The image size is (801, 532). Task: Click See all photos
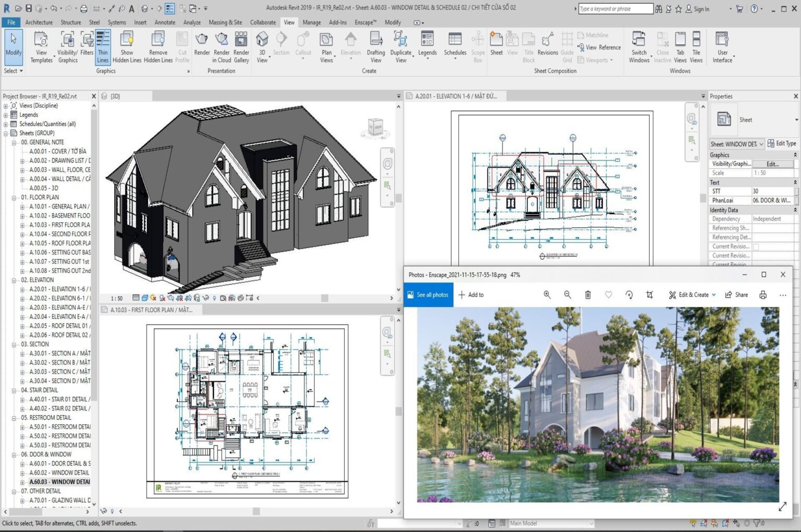(x=428, y=295)
